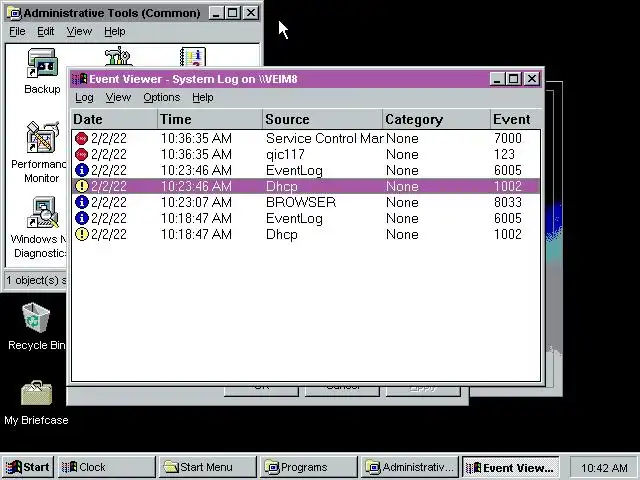The image size is (640, 480).
Task: Click the Source column header
Action: click(x=323, y=119)
